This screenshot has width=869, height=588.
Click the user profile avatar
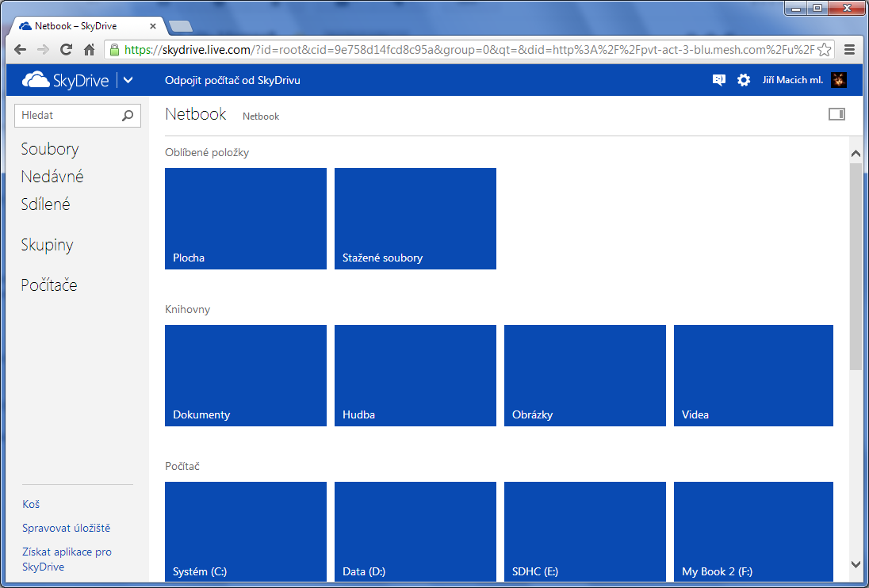tap(839, 80)
